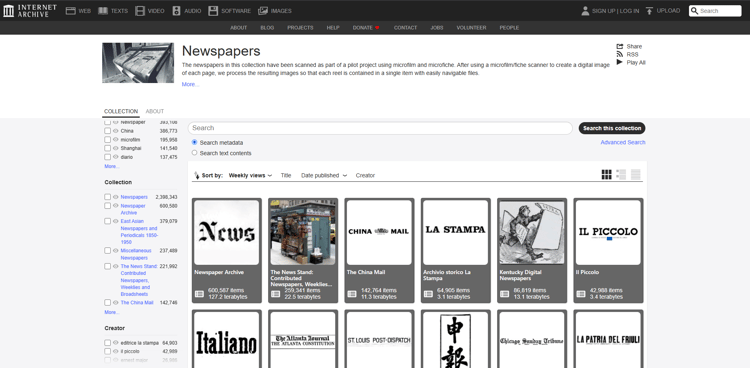
Task: Open the Advanced Search link
Action: (623, 142)
